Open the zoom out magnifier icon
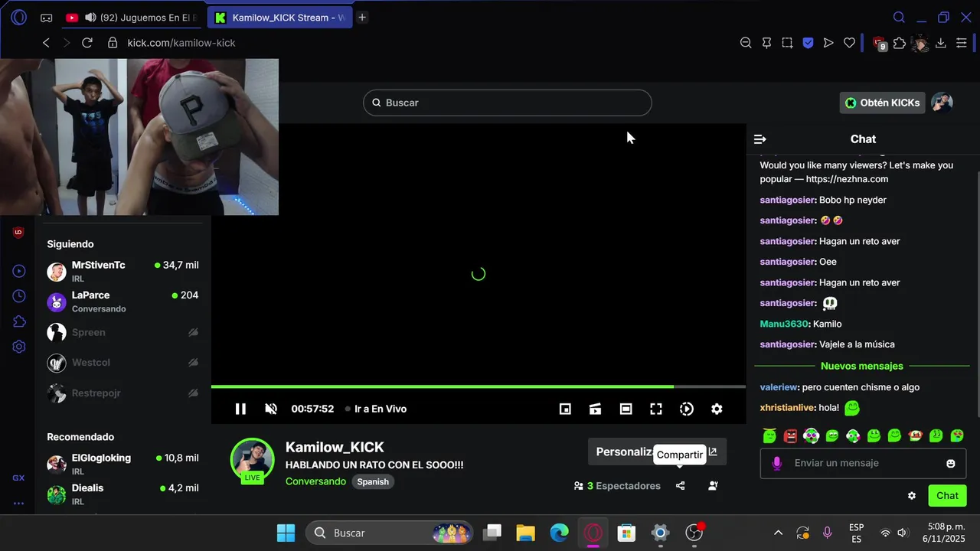Screen dimensions: 980x551 click(x=746, y=43)
